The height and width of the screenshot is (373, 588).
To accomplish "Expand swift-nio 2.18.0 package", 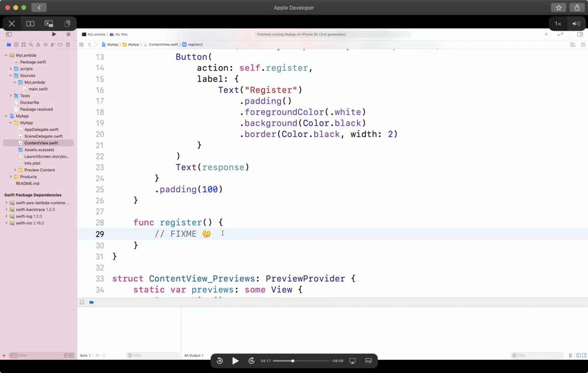I will (6, 223).
